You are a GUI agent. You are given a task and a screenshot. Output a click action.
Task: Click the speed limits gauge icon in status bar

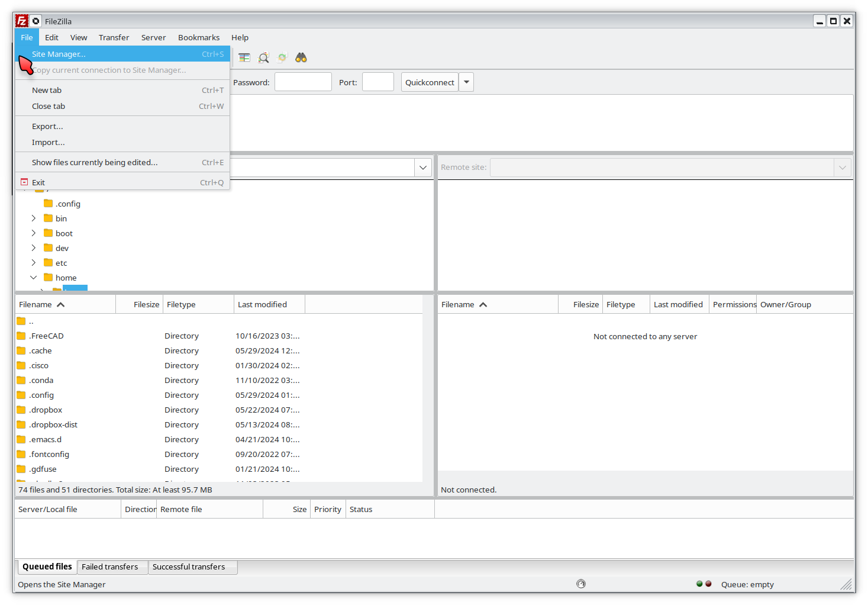tap(581, 584)
